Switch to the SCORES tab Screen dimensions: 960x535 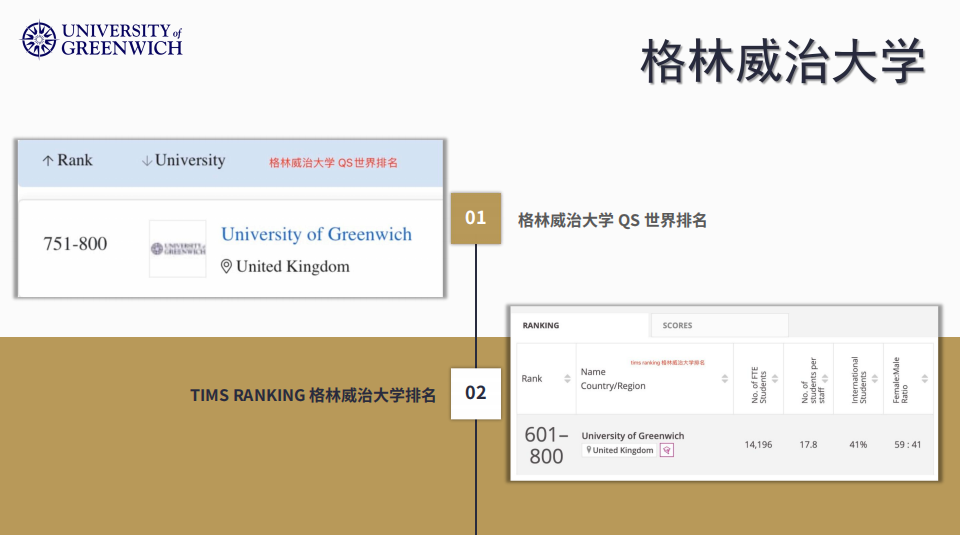pos(719,325)
